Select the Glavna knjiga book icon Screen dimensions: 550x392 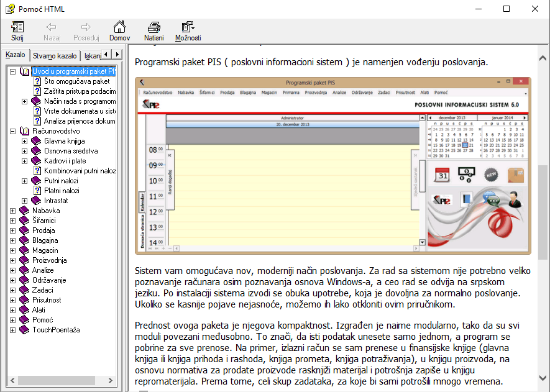tap(36, 141)
